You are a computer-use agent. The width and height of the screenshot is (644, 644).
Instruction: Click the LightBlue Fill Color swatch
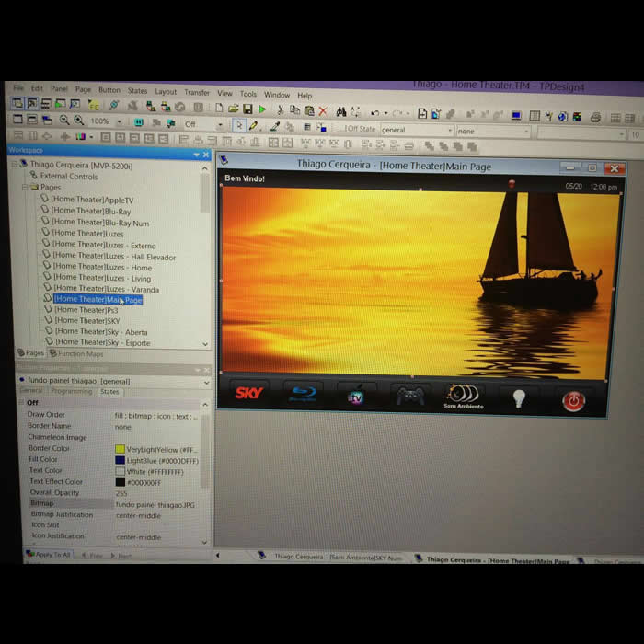(121, 460)
